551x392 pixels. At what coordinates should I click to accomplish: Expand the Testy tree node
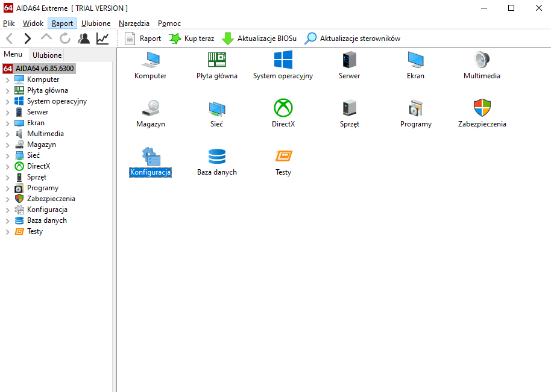[x=7, y=232]
